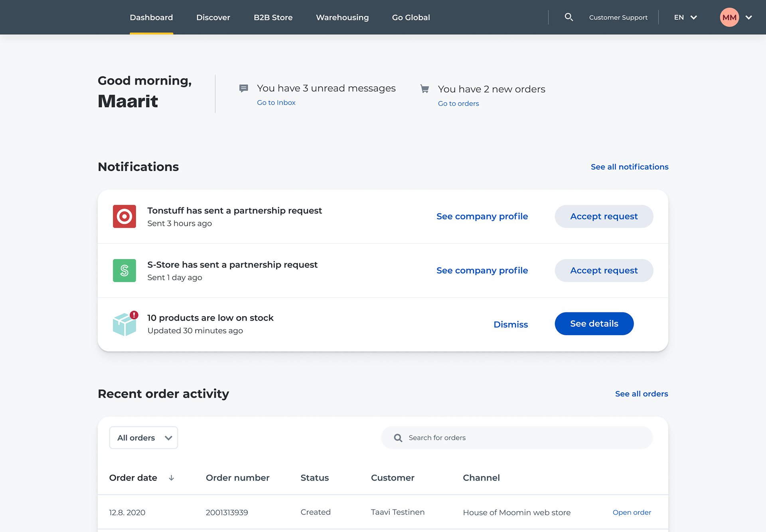Click the red alert badge on box icon
Screen dimensions: 766x532
134,315
